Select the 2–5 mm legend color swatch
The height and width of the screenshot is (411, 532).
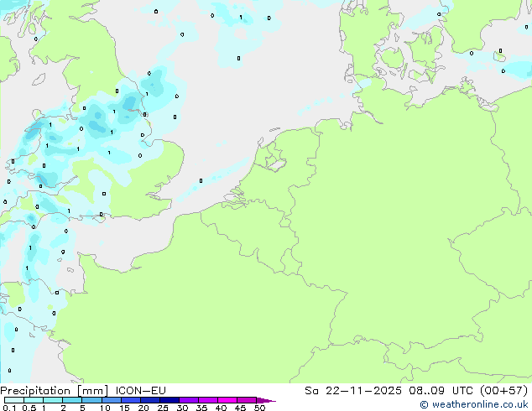(x=72, y=400)
